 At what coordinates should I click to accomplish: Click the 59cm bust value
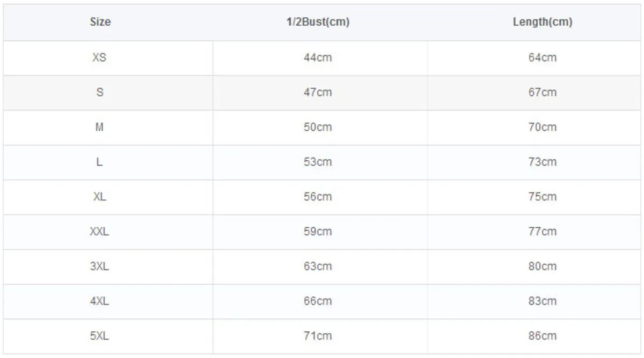318,232
